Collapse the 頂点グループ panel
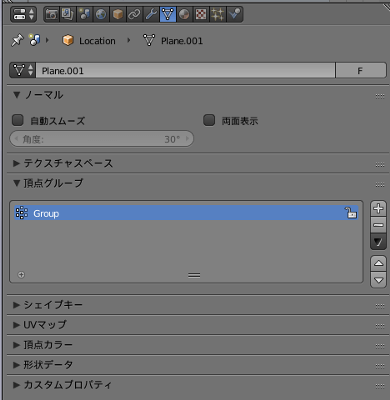This screenshot has width=390, height=400. click(x=17, y=183)
